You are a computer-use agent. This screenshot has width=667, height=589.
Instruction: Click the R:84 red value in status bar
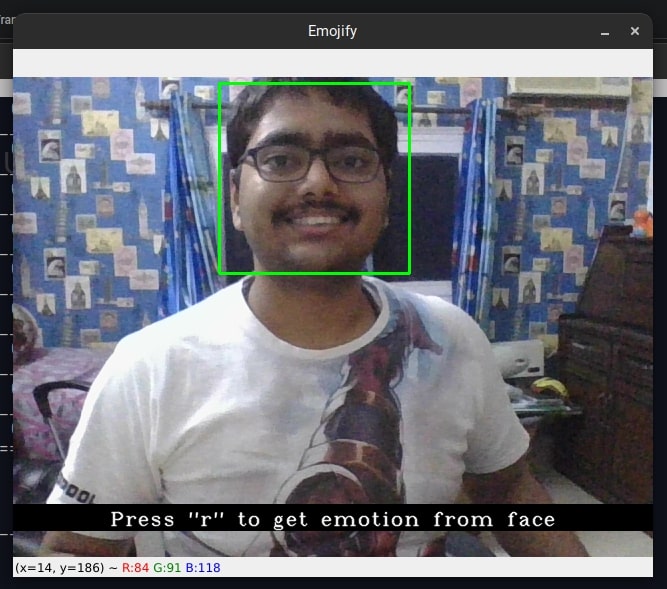(135, 568)
